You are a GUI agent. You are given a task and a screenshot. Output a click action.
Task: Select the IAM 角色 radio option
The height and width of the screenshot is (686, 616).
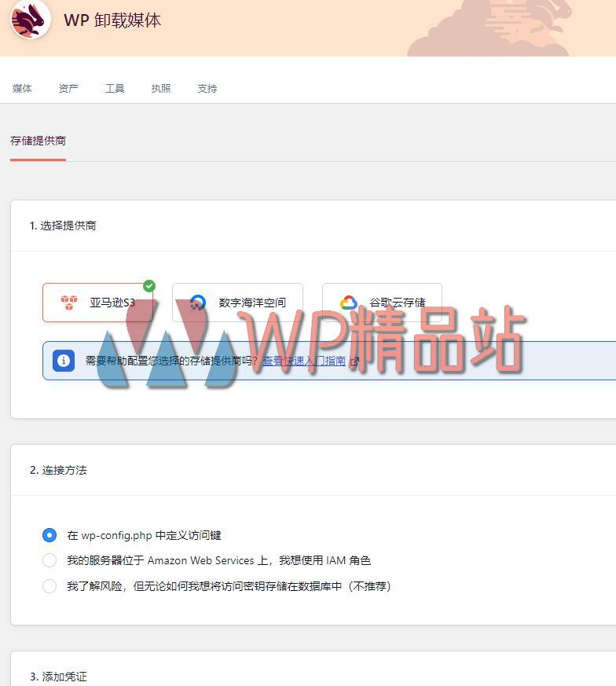pos(49,560)
